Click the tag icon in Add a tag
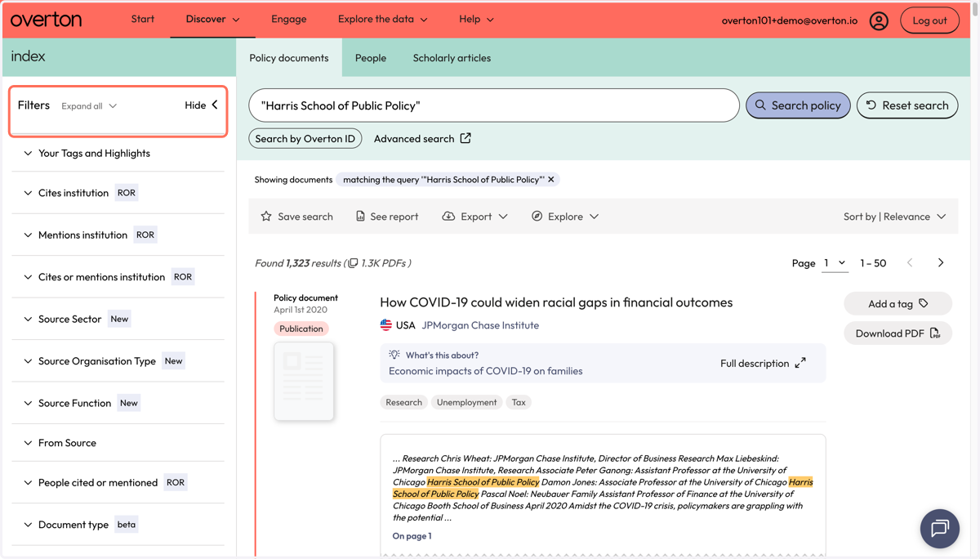 point(924,303)
